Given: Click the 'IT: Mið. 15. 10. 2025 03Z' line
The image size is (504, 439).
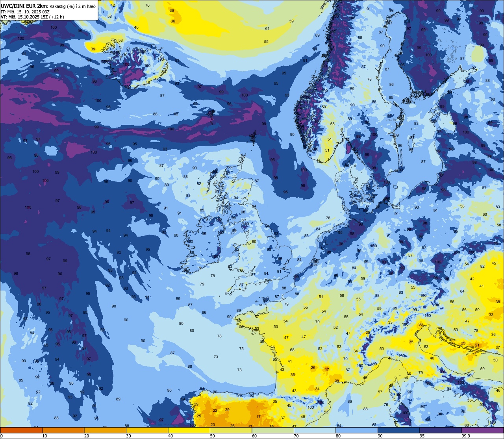Looking at the screenshot, I should click(x=25, y=11).
